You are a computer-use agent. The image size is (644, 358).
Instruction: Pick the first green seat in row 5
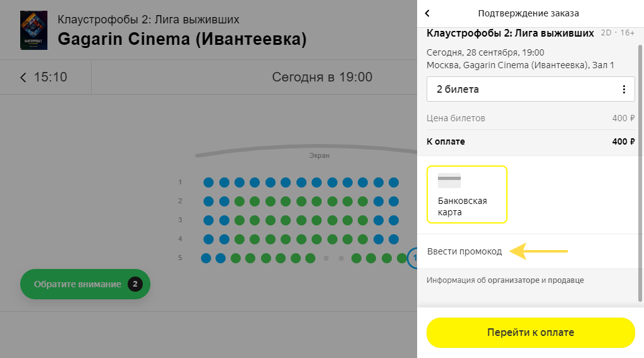coord(235,258)
